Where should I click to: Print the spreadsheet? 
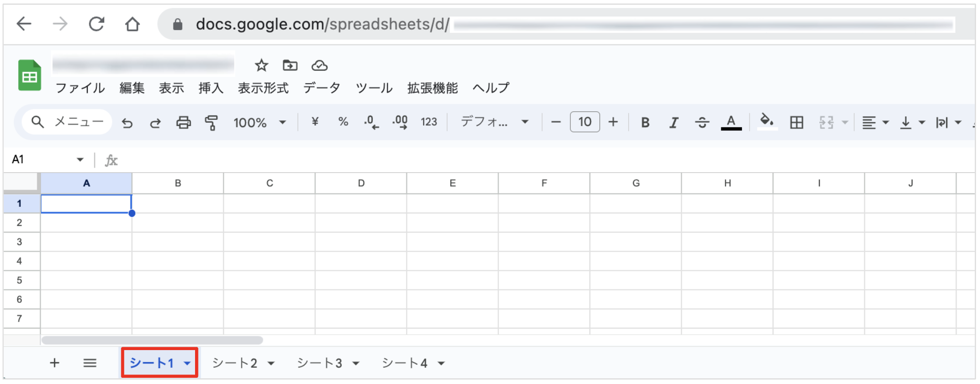pyautogui.click(x=183, y=123)
